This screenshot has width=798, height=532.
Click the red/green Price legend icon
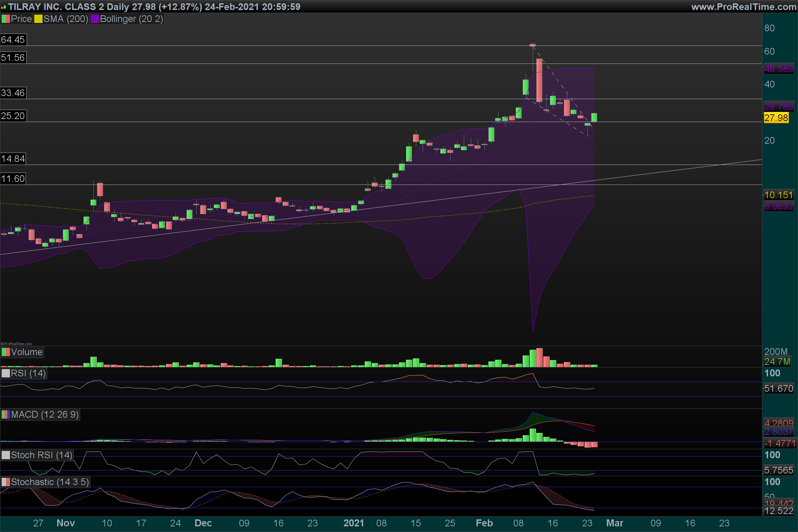click(6, 19)
